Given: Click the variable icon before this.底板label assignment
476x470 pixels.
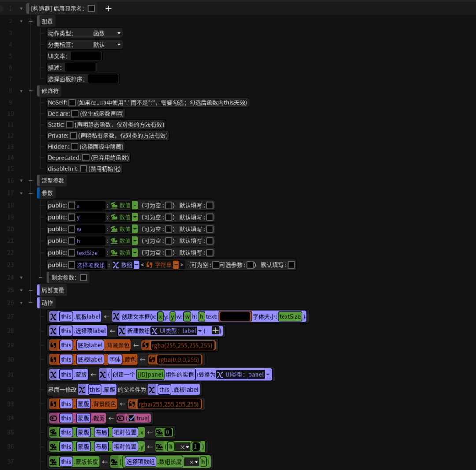Looking at the screenshot, I should click(x=54, y=317).
